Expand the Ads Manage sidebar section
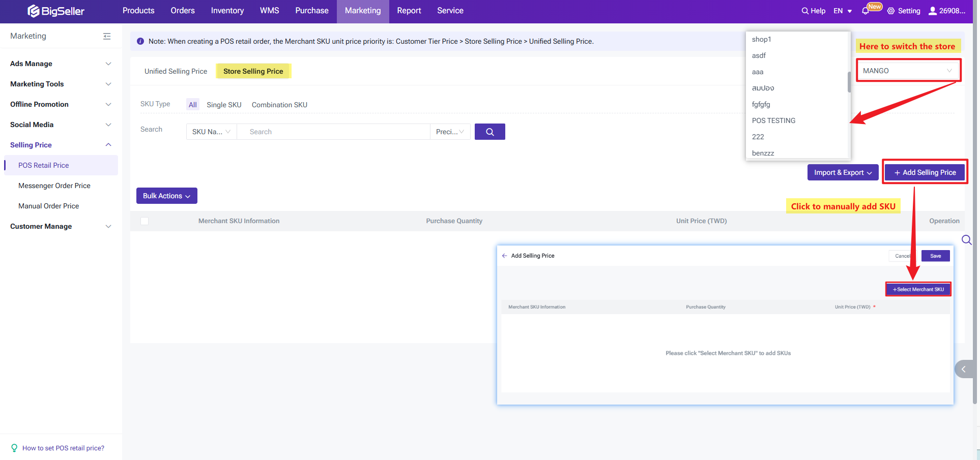Viewport: 980px width, 460px height. tap(61, 64)
